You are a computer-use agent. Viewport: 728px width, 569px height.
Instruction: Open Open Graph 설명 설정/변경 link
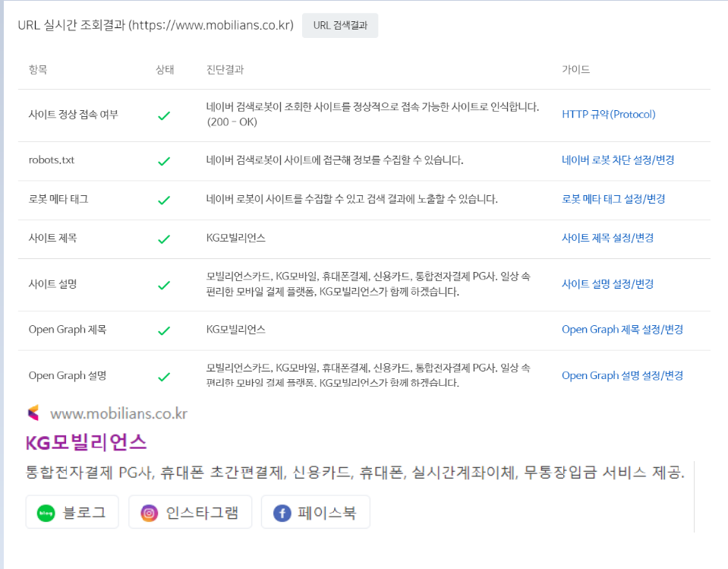[622, 375]
